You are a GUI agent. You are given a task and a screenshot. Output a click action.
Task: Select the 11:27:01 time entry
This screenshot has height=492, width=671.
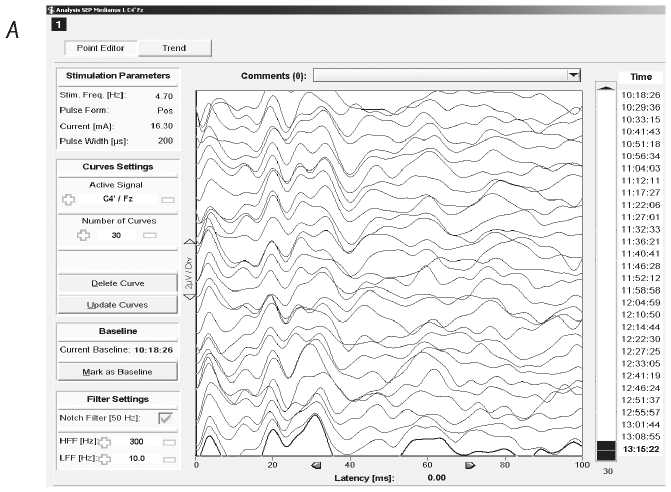coord(641,217)
